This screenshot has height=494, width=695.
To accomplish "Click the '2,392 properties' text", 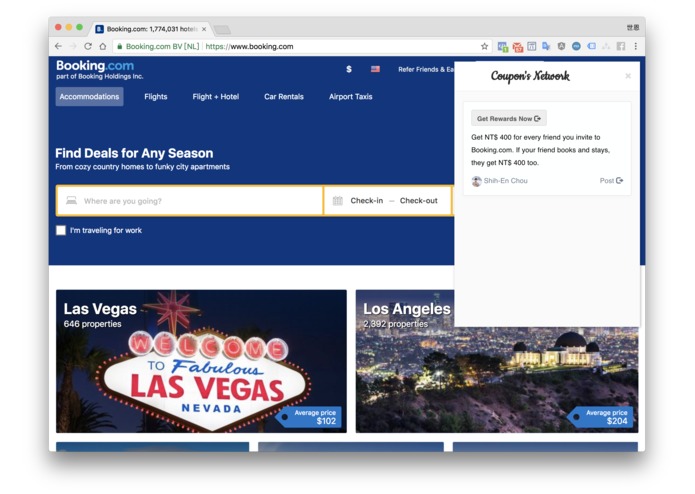I will tap(395, 324).
